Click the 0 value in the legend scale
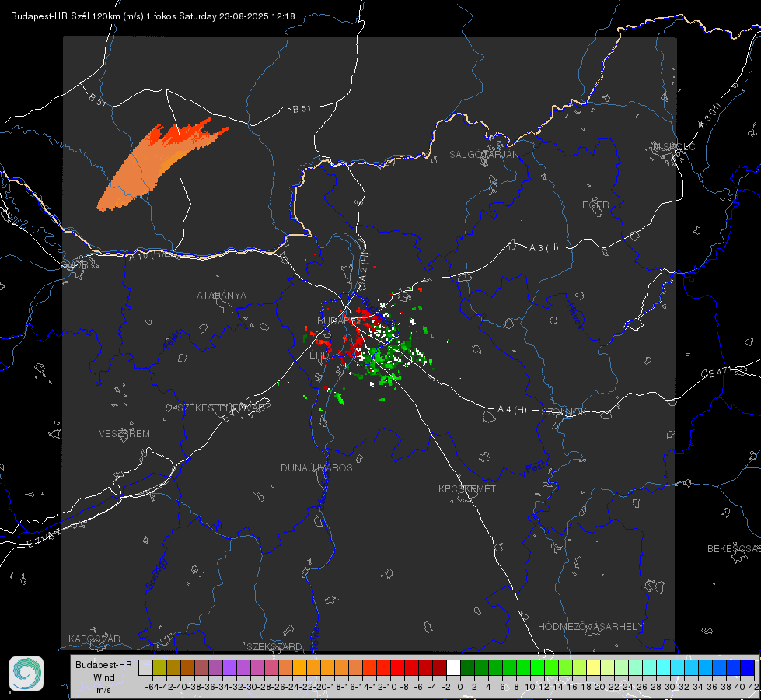Viewport: 761px width, 700px height. click(460, 687)
